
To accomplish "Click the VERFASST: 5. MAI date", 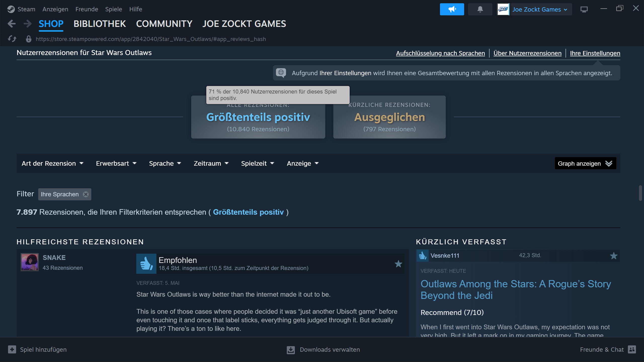I will (158, 283).
